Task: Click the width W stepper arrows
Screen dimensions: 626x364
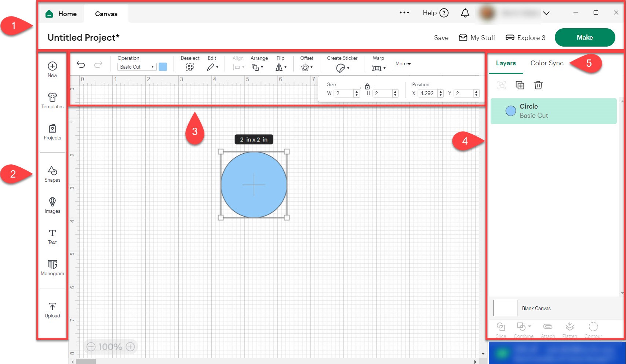Action: pos(357,93)
